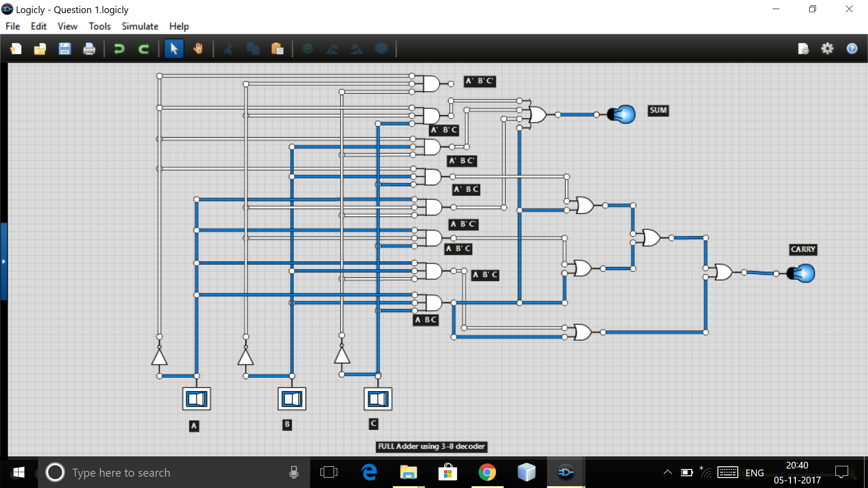Open Task View from taskbar

click(329, 473)
